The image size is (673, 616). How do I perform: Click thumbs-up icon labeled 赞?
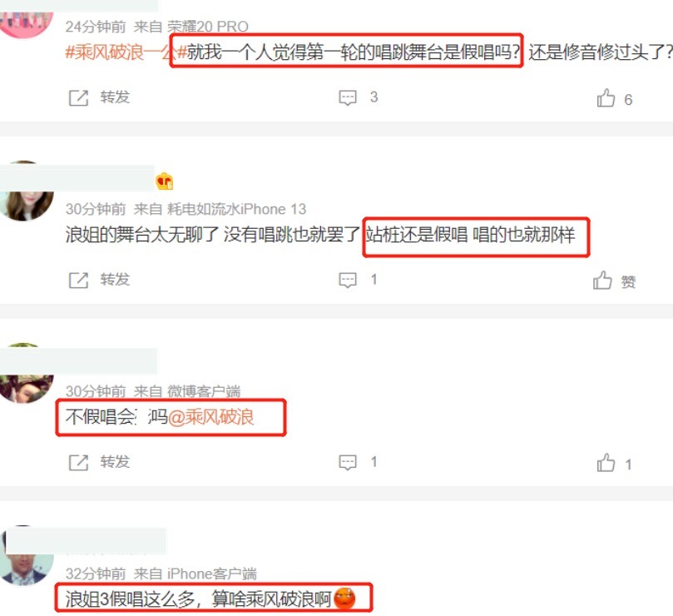click(x=602, y=281)
